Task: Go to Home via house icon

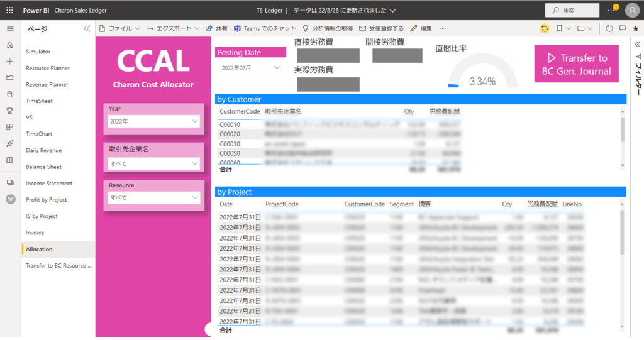Action: point(10,45)
